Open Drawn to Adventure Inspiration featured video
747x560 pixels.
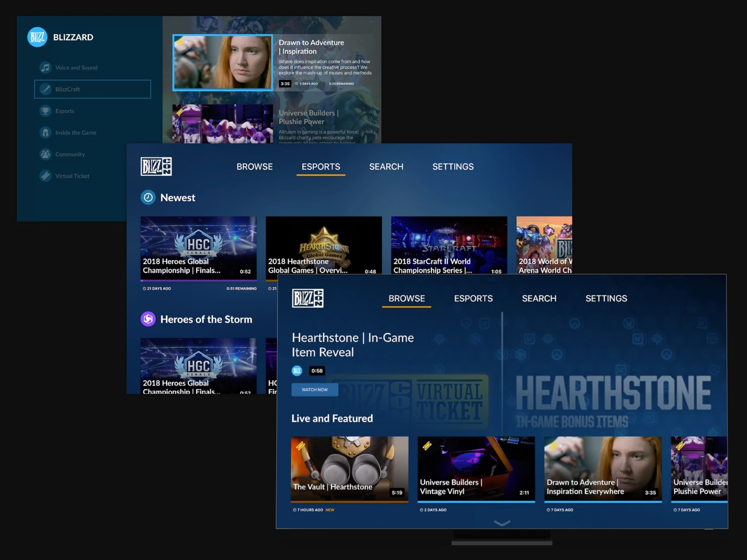pos(223,63)
